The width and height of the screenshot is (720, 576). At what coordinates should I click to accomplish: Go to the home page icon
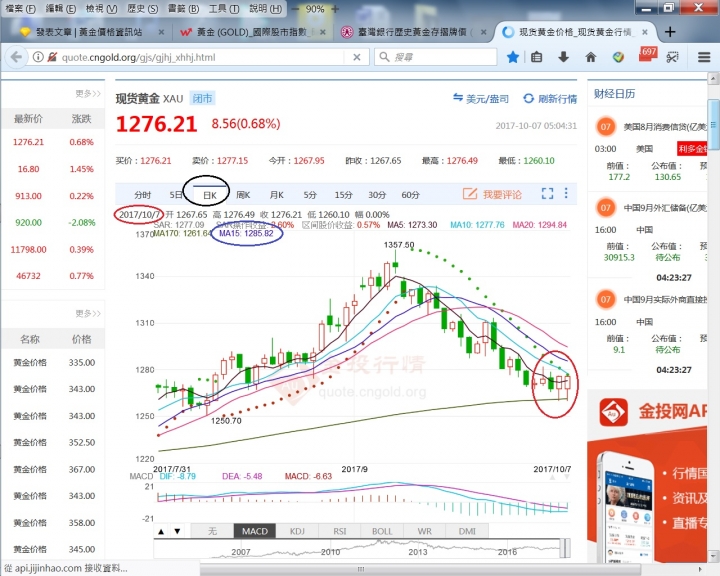pos(591,57)
